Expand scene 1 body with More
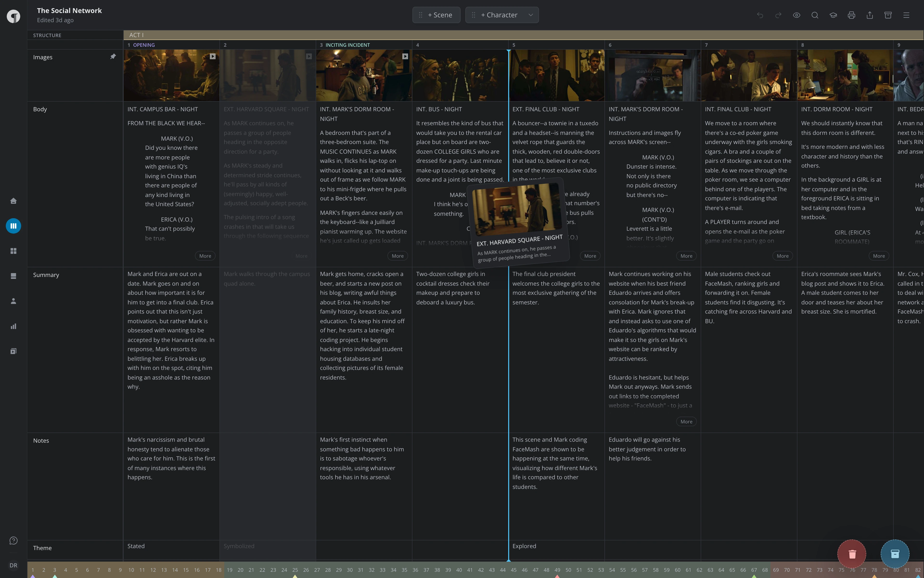Image resolution: width=924 pixels, height=578 pixels. tap(205, 256)
